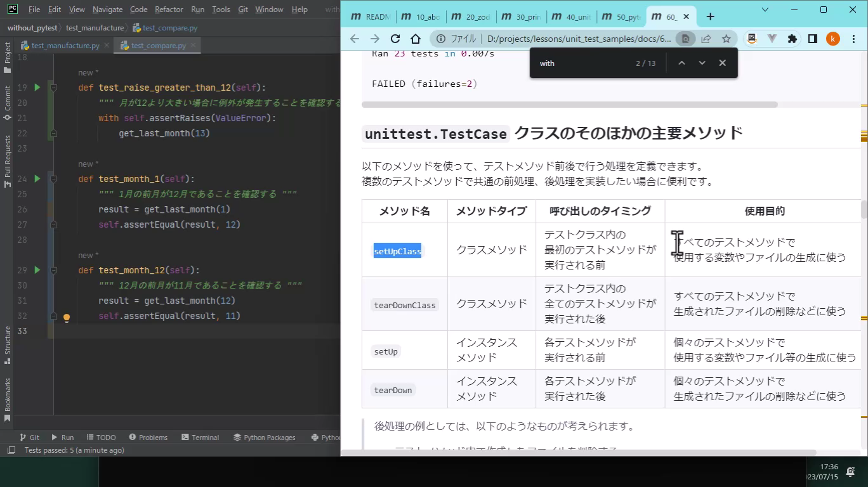Go to browser home page
868x487 pixels.
point(416,39)
